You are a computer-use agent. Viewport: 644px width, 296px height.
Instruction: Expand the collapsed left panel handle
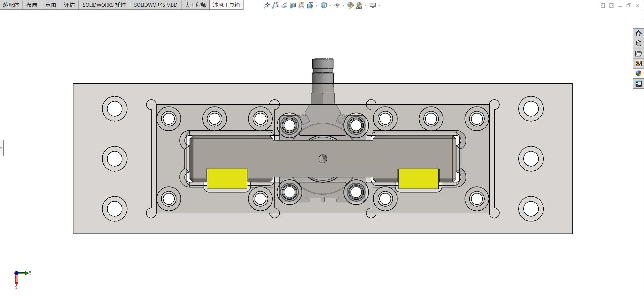tap(2, 148)
